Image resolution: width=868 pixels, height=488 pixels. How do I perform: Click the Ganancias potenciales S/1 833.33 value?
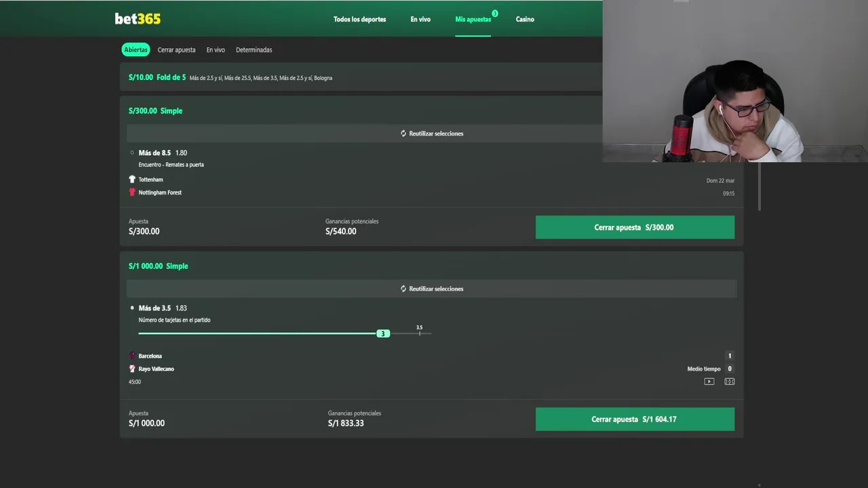pos(346,423)
